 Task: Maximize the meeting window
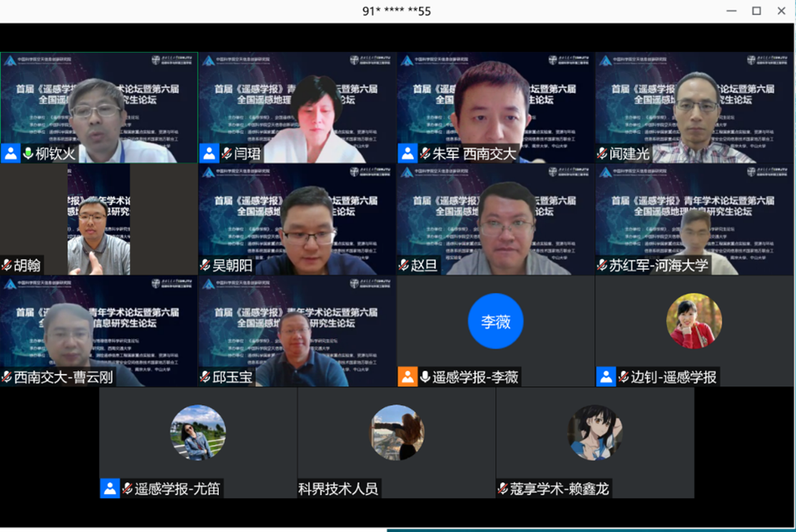pos(756,11)
